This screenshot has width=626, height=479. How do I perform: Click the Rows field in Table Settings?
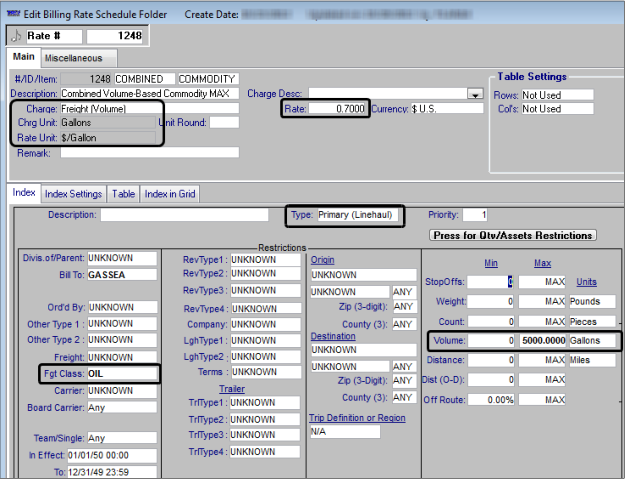(557, 95)
